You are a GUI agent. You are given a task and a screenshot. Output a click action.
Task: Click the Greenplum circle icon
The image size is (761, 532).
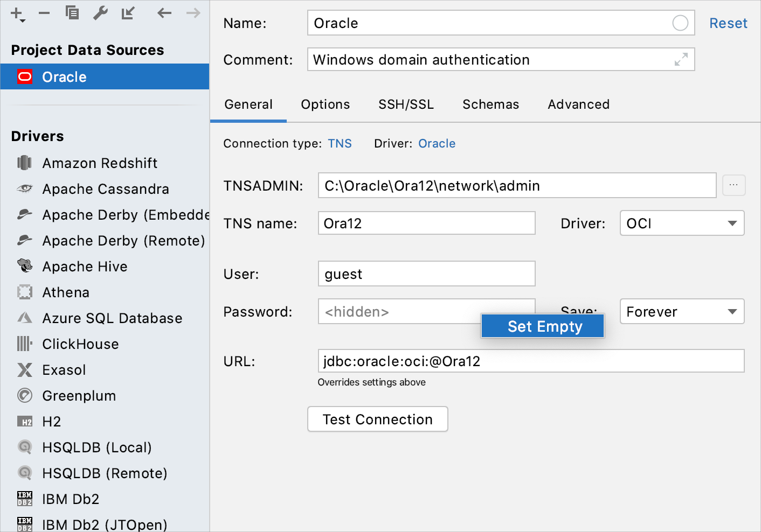click(24, 395)
